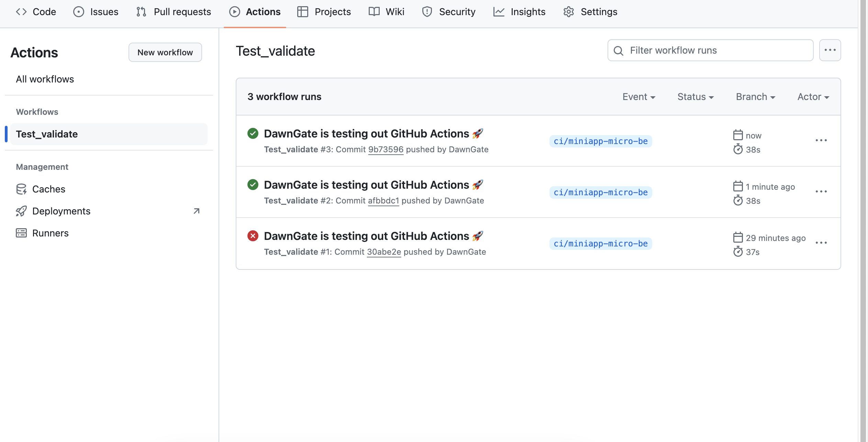
Task: Click the New workflow button
Action: pyautogui.click(x=165, y=53)
